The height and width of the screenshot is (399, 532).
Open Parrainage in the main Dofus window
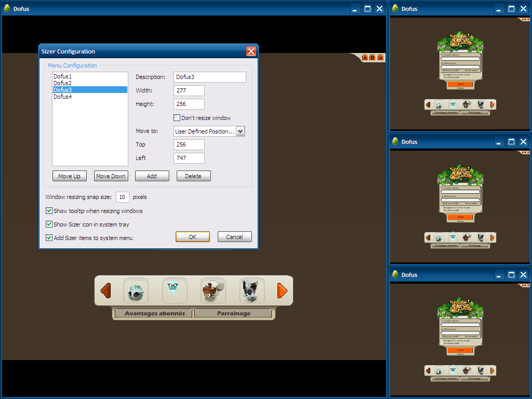pyautogui.click(x=233, y=313)
